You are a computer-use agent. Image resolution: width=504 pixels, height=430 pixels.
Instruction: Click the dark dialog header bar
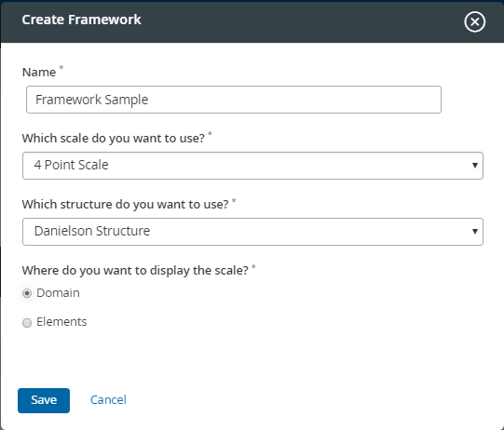(x=252, y=21)
